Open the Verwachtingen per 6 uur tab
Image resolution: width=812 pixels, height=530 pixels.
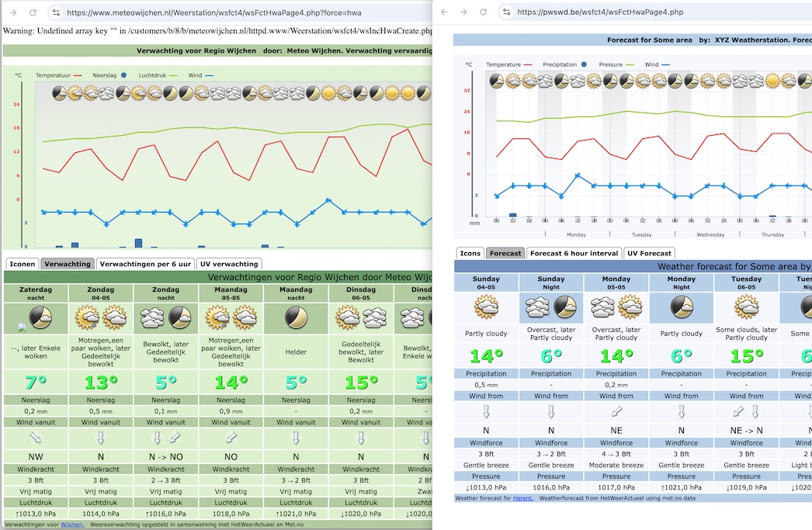coord(145,264)
